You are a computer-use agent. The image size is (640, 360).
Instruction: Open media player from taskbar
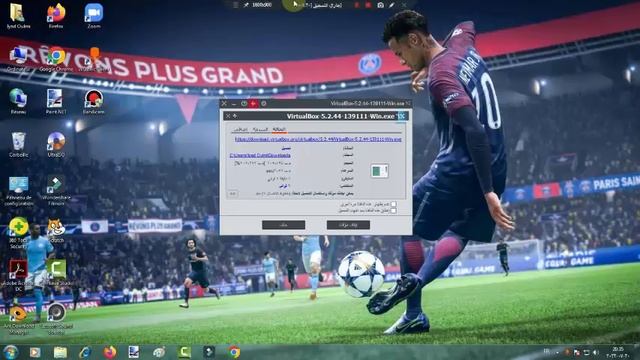[x=35, y=352]
